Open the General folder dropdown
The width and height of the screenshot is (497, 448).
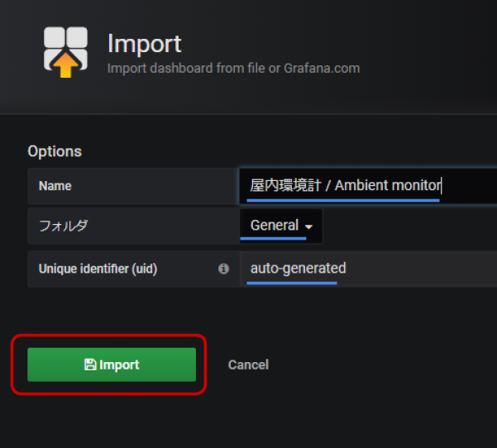coord(281,226)
